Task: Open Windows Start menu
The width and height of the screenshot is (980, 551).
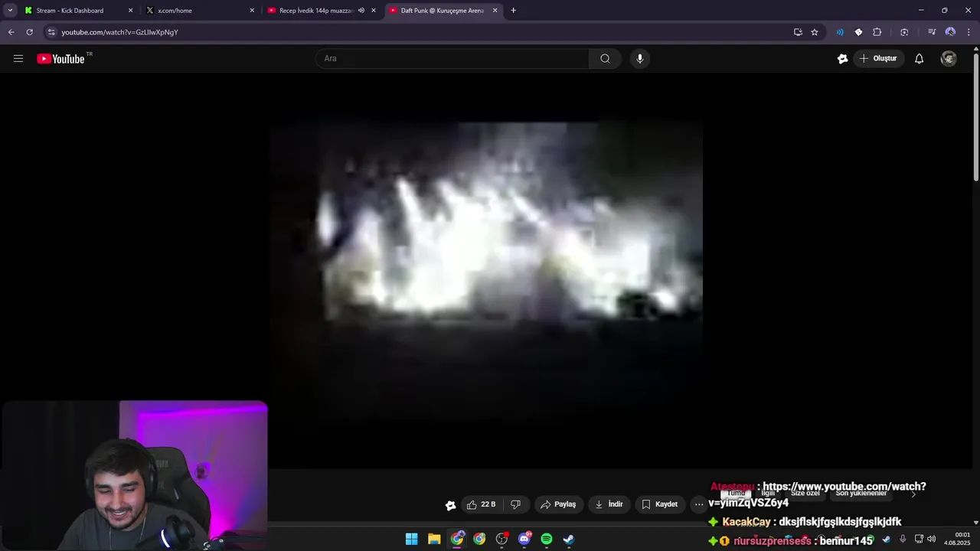Action: (x=411, y=539)
